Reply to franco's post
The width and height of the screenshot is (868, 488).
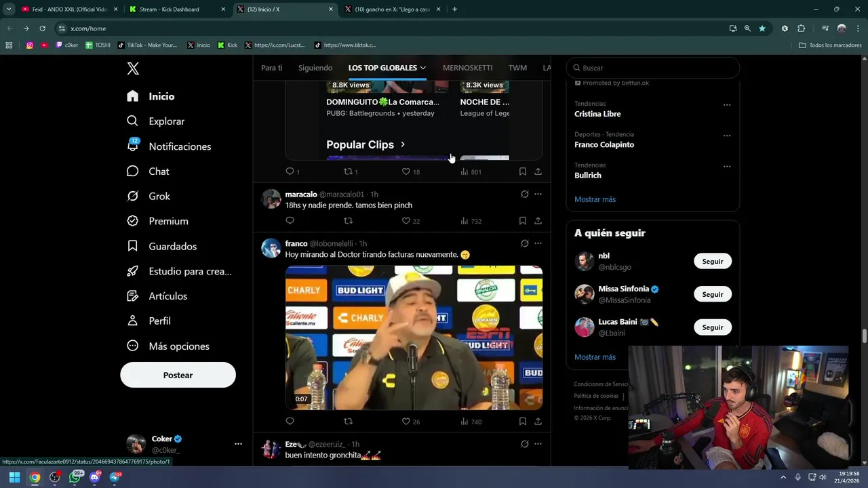[290, 422]
